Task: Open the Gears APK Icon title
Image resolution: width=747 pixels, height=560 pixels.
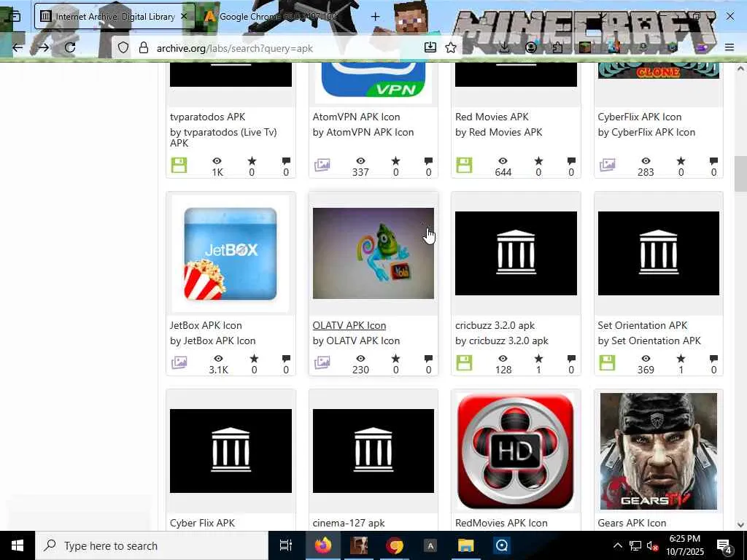Action: click(x=632, y=523)
